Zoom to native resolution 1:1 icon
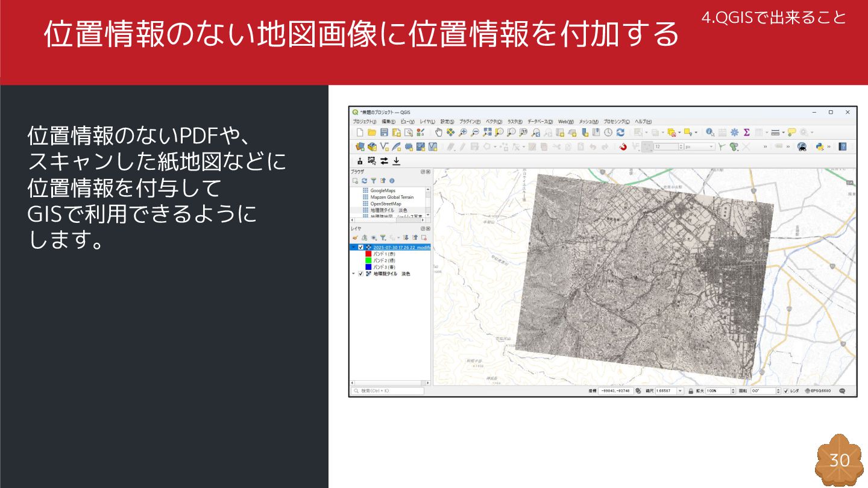 (x=523, y=132)
